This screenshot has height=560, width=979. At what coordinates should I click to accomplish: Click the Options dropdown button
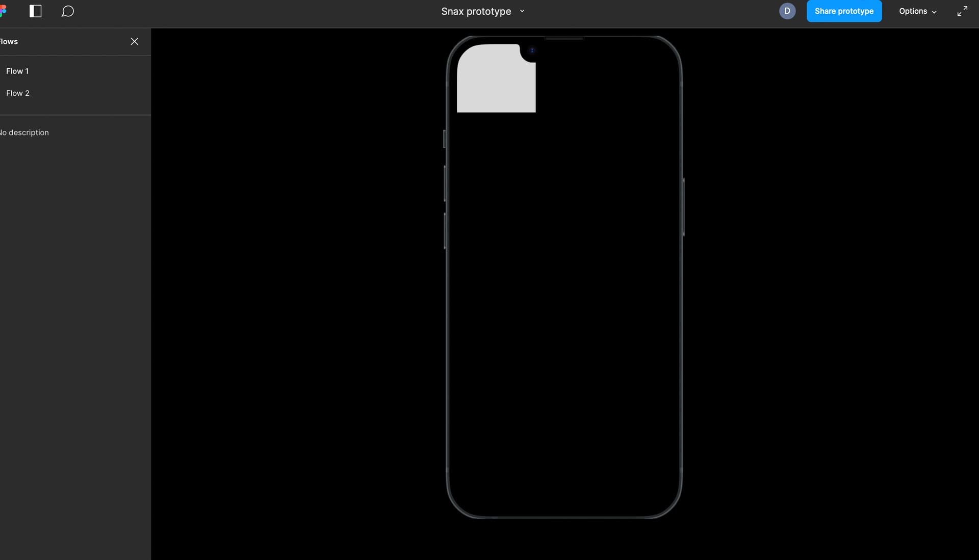point(917,11)
